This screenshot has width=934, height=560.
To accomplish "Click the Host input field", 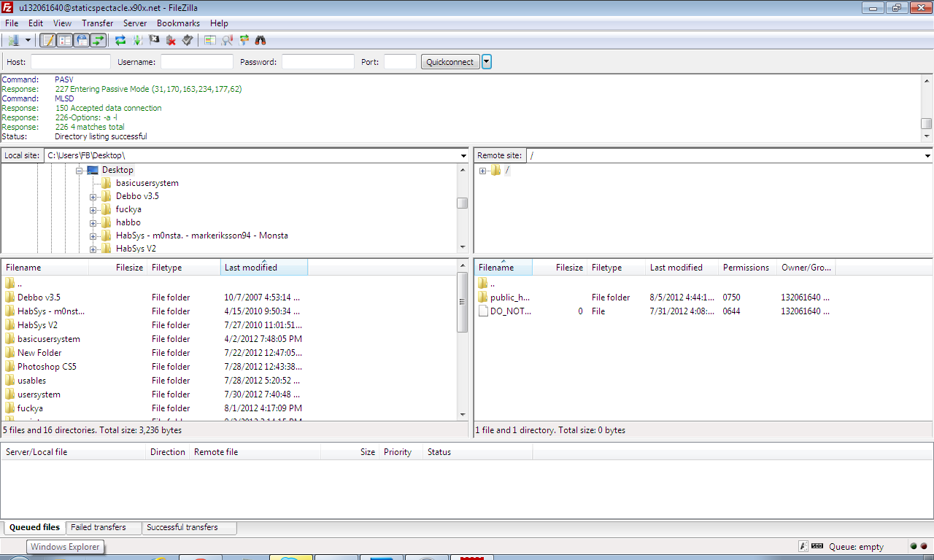I will tap(71, 62).
